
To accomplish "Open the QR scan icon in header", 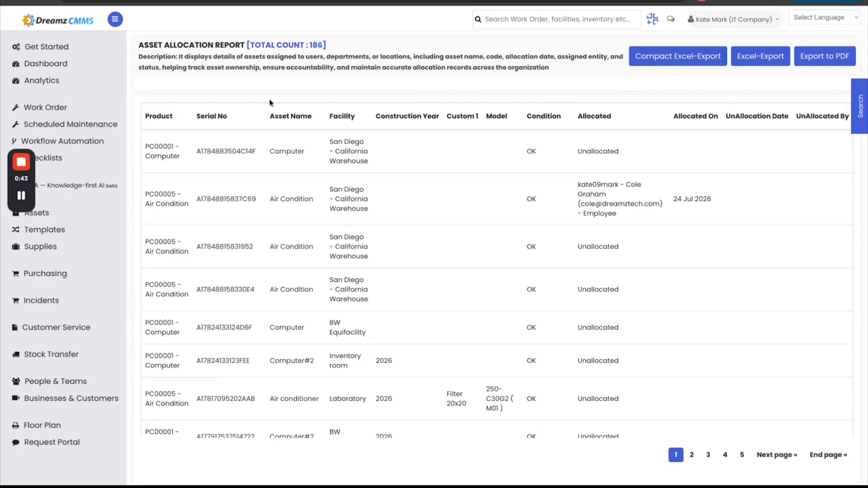I will tap(652, 19).
